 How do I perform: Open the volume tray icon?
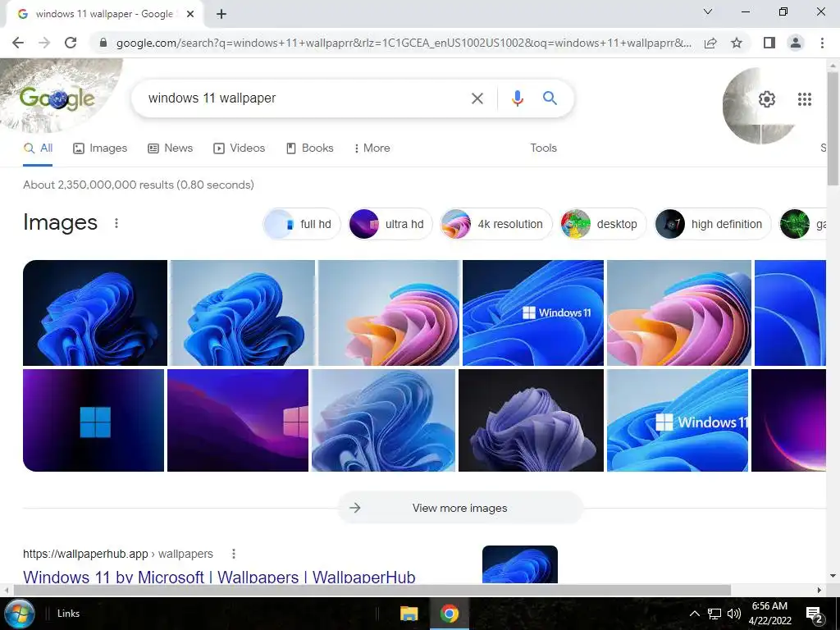coord(734,614)
